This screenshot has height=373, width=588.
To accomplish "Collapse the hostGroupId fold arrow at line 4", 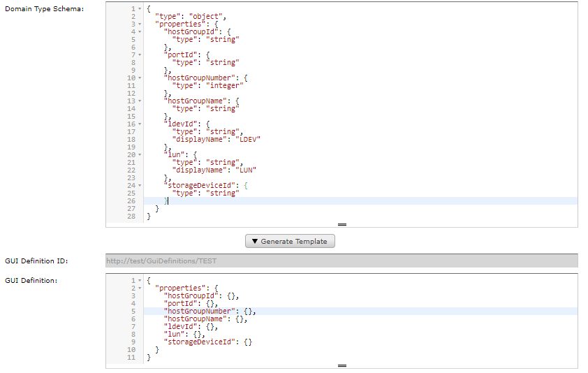I will [x=140, y=32].
